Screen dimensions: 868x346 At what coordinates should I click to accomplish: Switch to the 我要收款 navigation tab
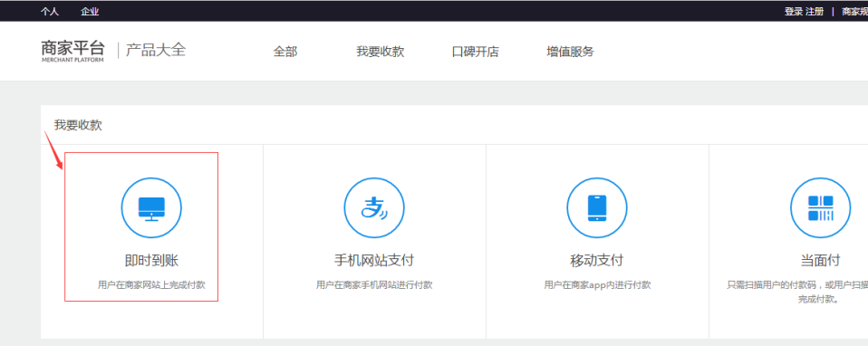[x=381, y=52]
